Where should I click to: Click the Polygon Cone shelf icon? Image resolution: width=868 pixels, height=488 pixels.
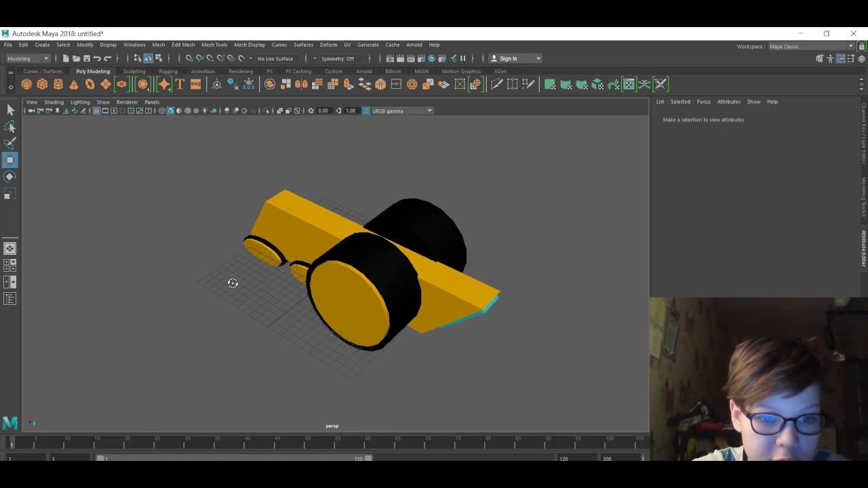[74, 84]
